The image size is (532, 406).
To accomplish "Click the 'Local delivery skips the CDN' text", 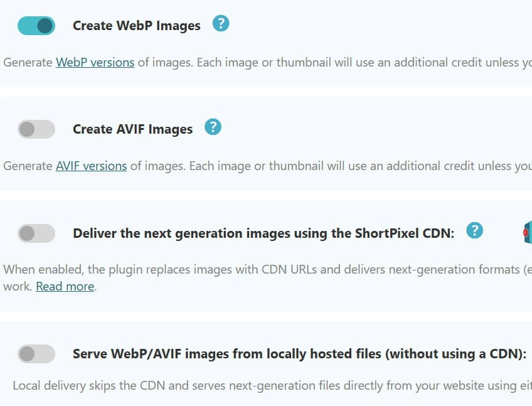I will point(272,386).
